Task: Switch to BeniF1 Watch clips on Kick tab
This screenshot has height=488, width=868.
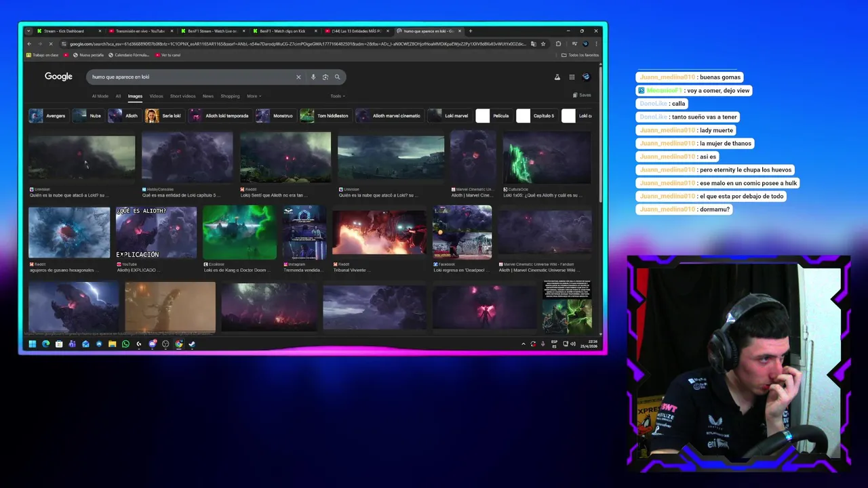Action: 284,31
